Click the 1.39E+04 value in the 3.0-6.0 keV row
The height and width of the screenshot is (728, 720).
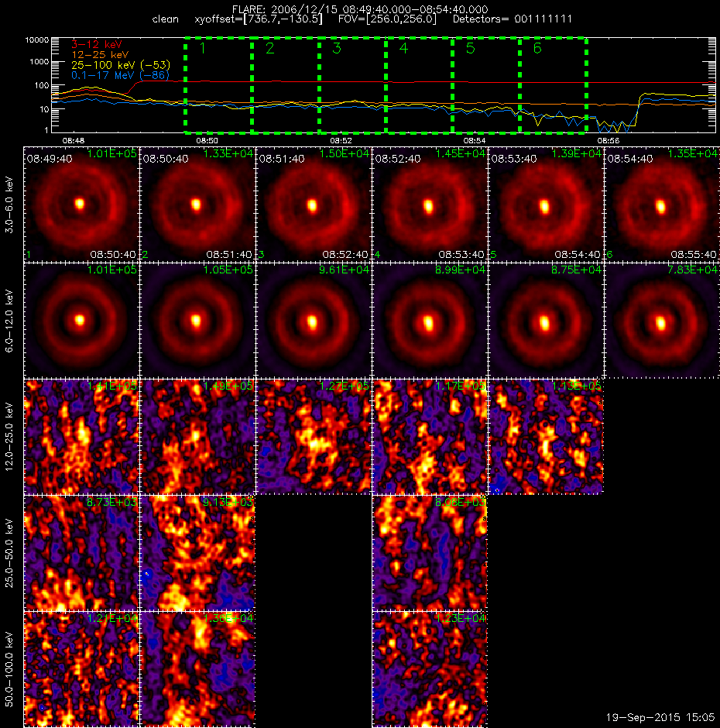(x=576, y=153)
